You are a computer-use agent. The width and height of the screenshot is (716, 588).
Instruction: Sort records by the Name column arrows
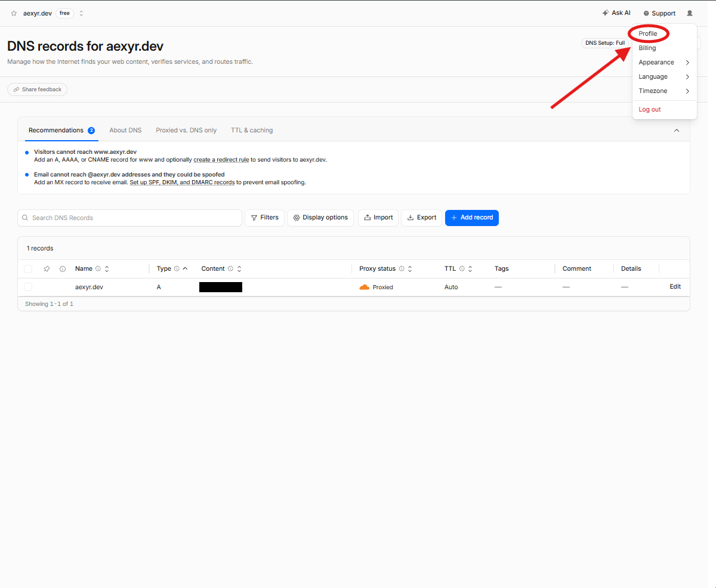coord(107,269)
